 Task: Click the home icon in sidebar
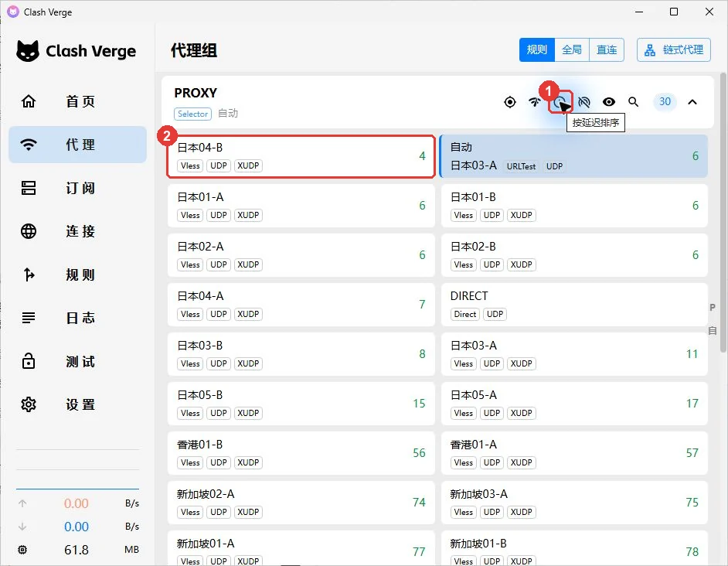coord(29,101)
